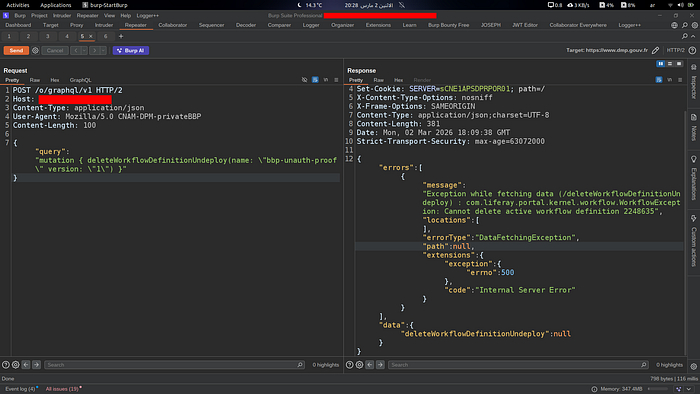Image resolution: width=700 pixels, height=394 pixels.
Task: Open the forward history dropdown arrow
Action: (103, 50)
